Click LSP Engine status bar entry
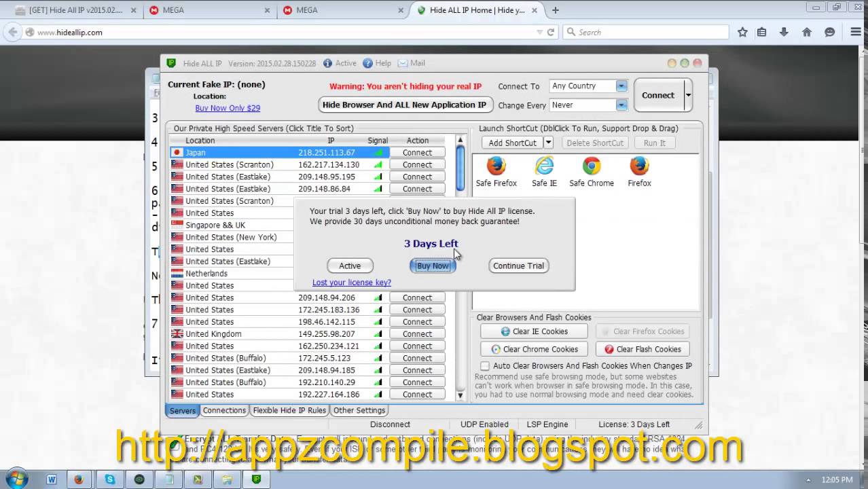Image resolution: width=868 pixels, height=489 pixels. [547, 424]
